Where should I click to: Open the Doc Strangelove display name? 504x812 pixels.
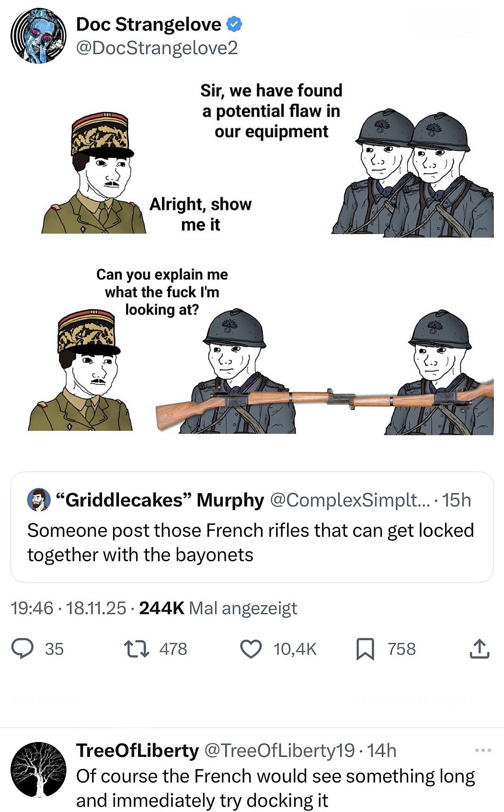[x=149, y=24]
